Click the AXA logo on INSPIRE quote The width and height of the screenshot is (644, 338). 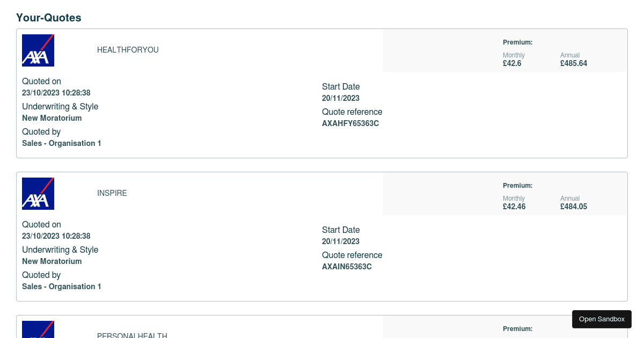[x=38, y=193]
